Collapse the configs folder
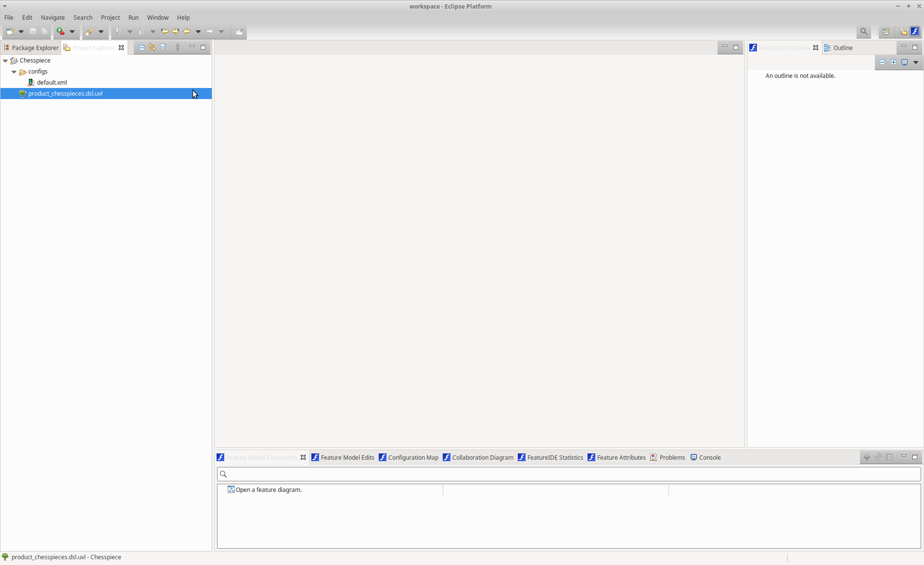 [14, 71]
